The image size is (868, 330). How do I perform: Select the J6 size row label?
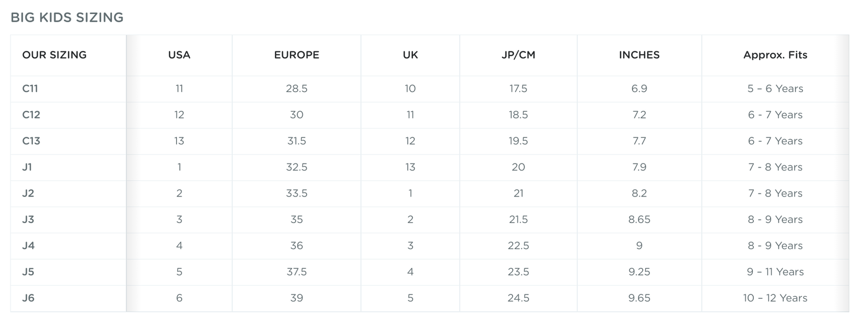28,298
